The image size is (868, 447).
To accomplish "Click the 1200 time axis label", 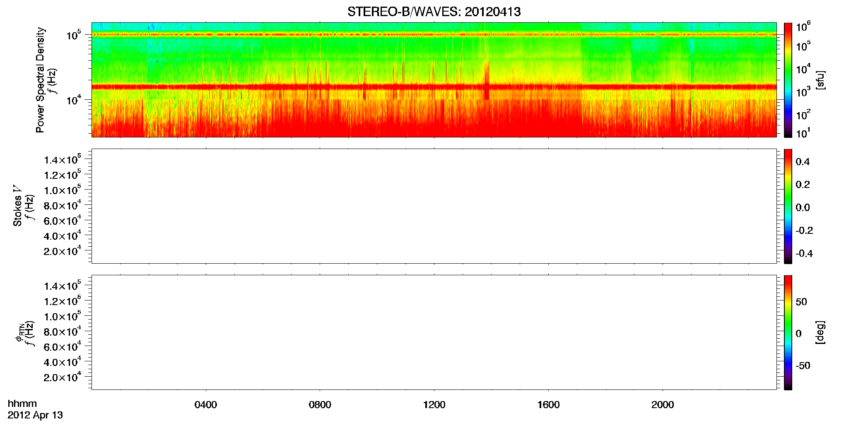I will tap(434, 405).
